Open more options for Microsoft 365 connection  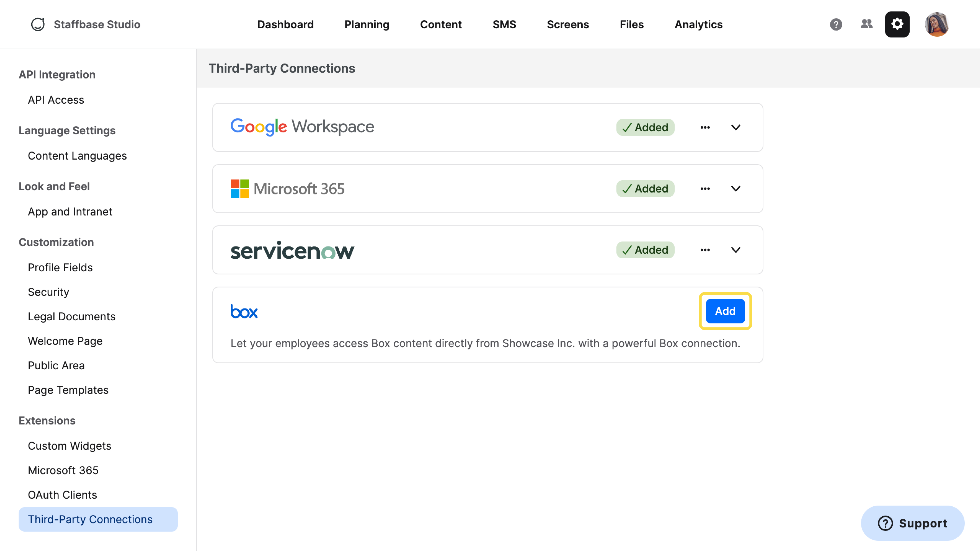705,189
